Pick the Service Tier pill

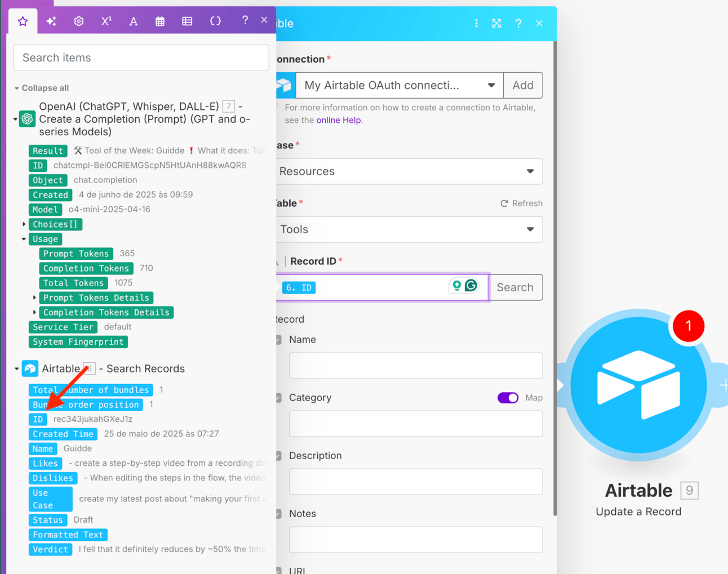point(63,327)
